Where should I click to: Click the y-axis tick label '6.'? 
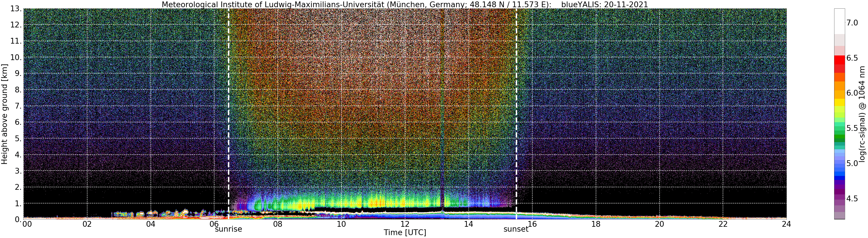(x=18, y=122)
